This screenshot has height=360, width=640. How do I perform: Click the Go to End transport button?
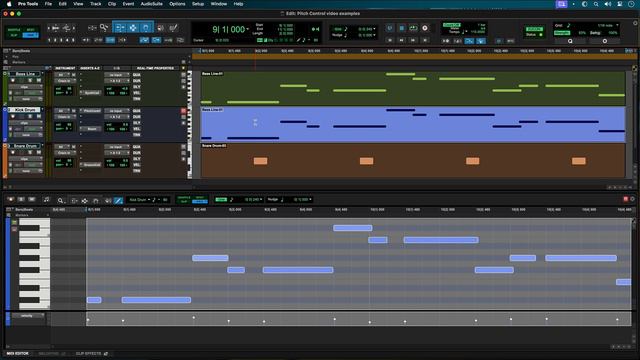(425, 40)
